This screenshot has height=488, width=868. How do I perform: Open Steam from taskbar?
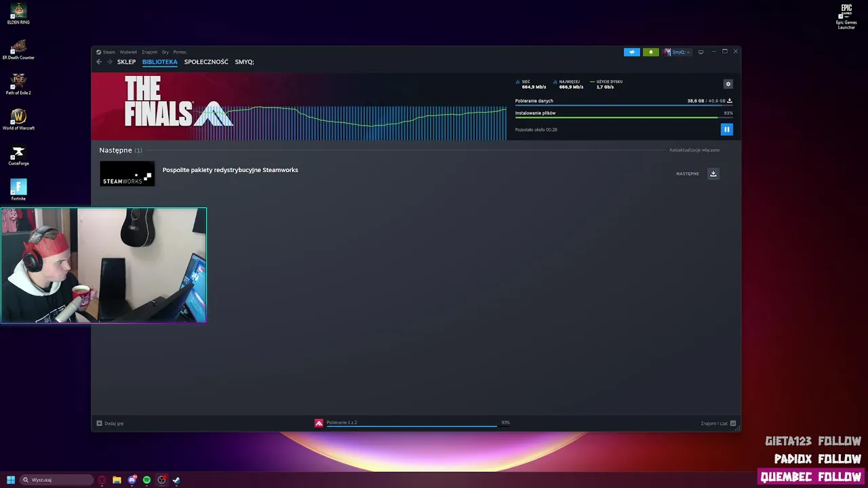point(176,480)
